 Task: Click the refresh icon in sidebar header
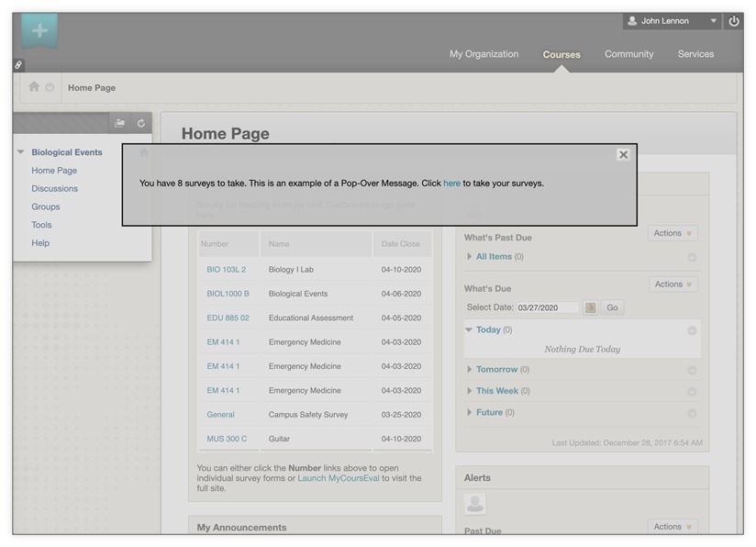point(141,123)
